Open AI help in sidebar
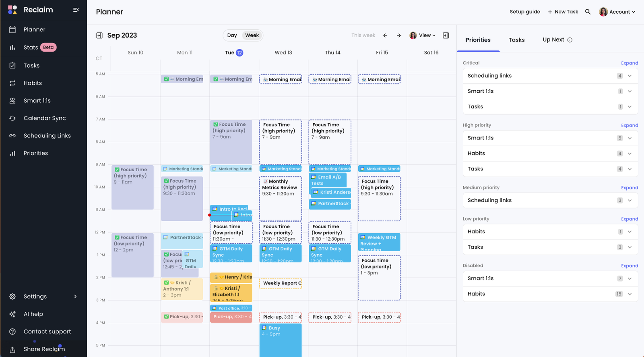 click(x=33, y=314)
